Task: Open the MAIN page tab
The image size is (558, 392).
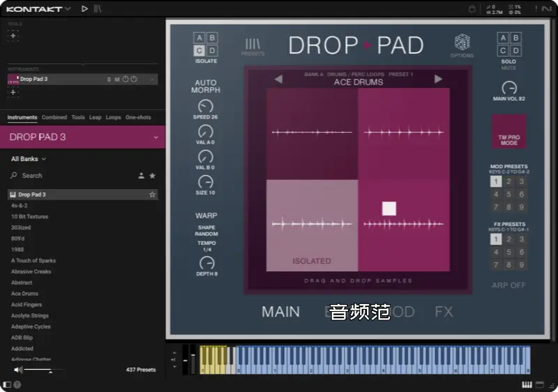Action: click(281, 312)
